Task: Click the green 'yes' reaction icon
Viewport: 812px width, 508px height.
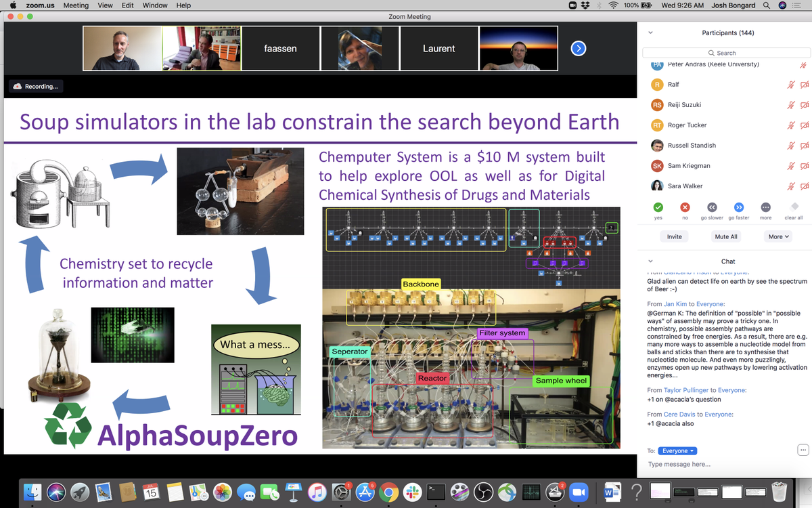Action: 658,207
